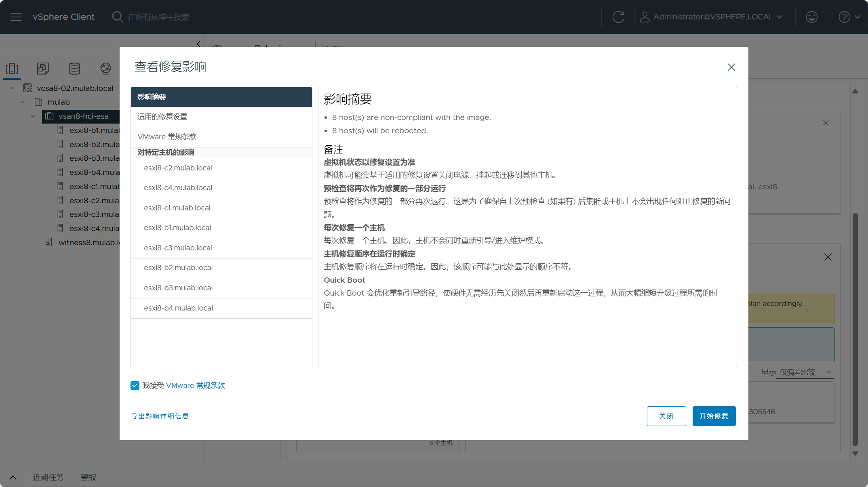This screenshot has height=487, width=868.
Task: Refresh the vSphere Client view
Action: [618, 17]
